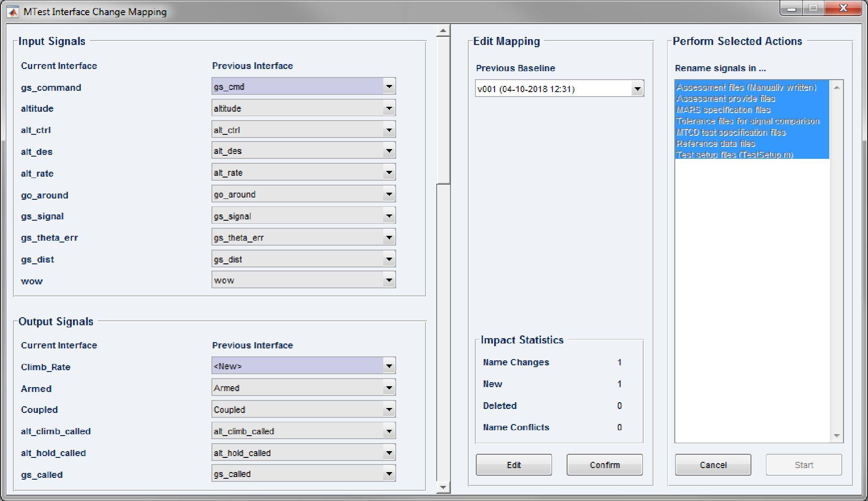Click the Edit button under Impact Statistics
Image resolution: width=868 pixels, height=501 pixels.
[513, 465]
